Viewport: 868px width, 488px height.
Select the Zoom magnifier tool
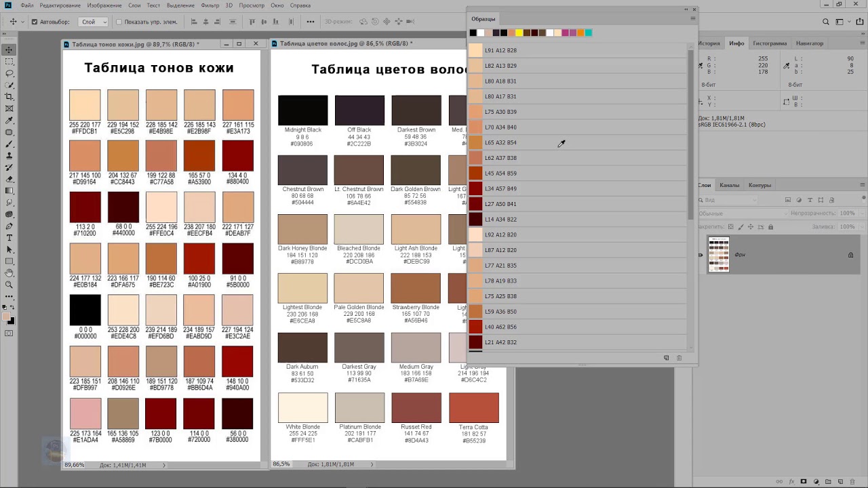tap(9, 285)
